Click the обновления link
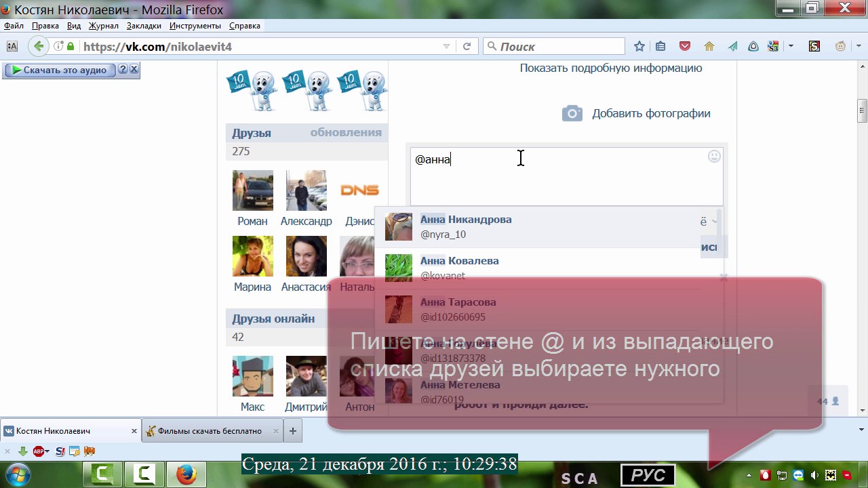868x488 pixels. pos(346,132)
